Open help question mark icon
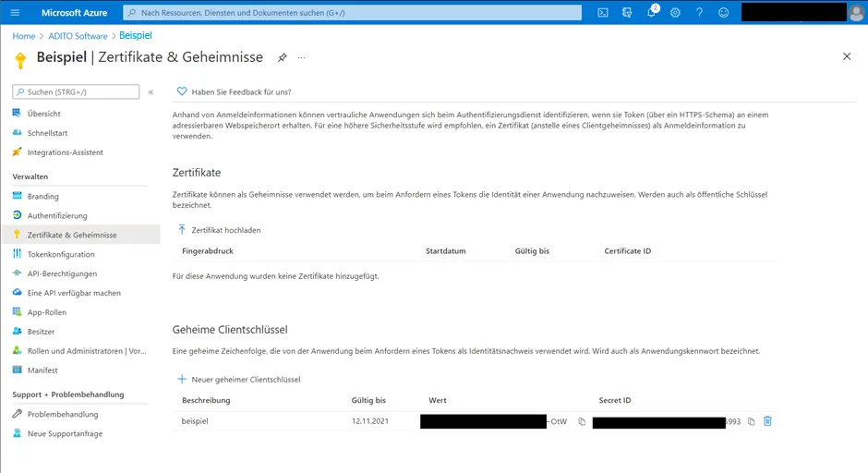Viewport: 868px width, 473px height. [700, 12]
